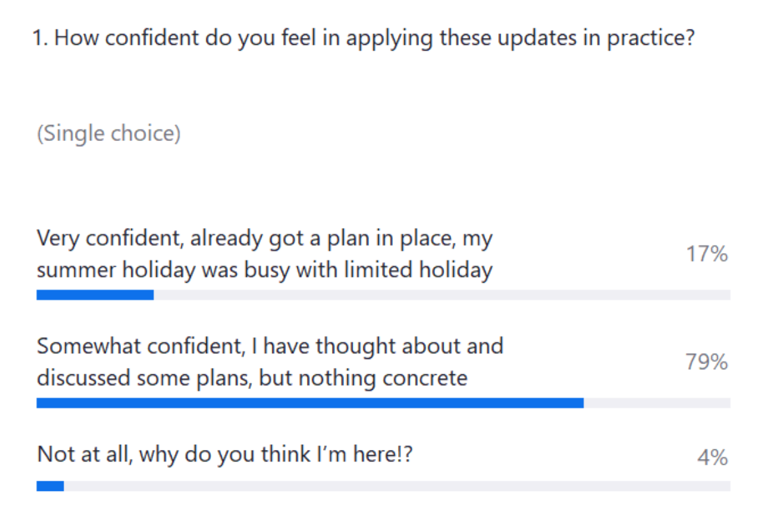This screenshot has height=532, width=769.
Task: Select the "Somewhat confident, I have thought" line
Action: coord(270,346)
